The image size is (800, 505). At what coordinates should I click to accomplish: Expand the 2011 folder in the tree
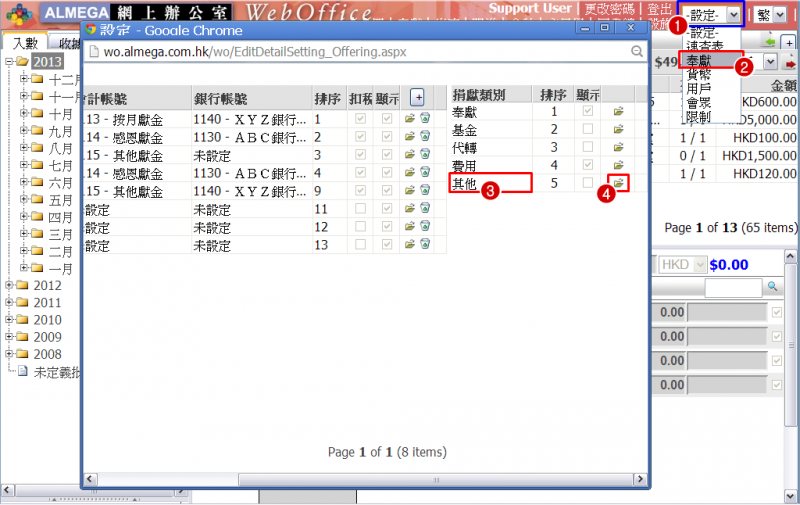coord(9,302)
